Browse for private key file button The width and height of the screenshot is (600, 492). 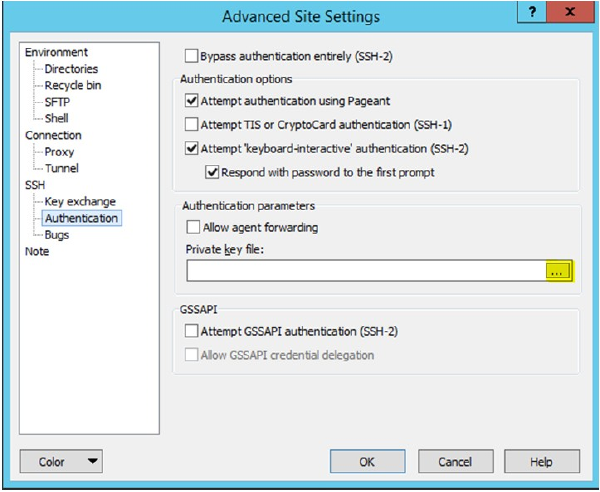(x=559, y=271)
